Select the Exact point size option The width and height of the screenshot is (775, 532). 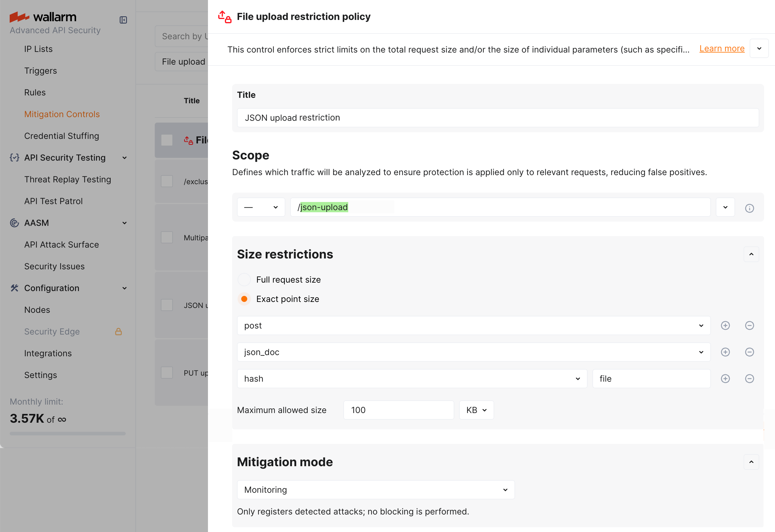pyautogui.click(x=244, y=299)
